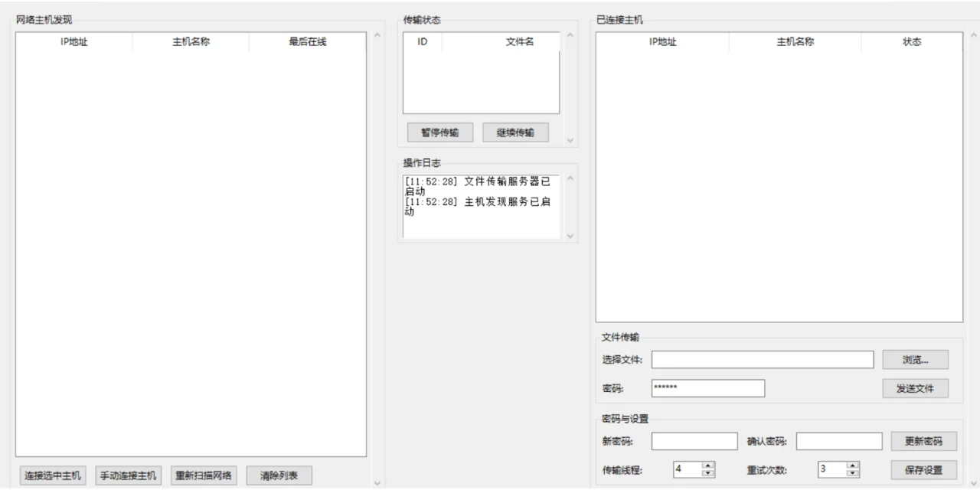Pause transfers via the 暂停传输 button

pos(439,132)
